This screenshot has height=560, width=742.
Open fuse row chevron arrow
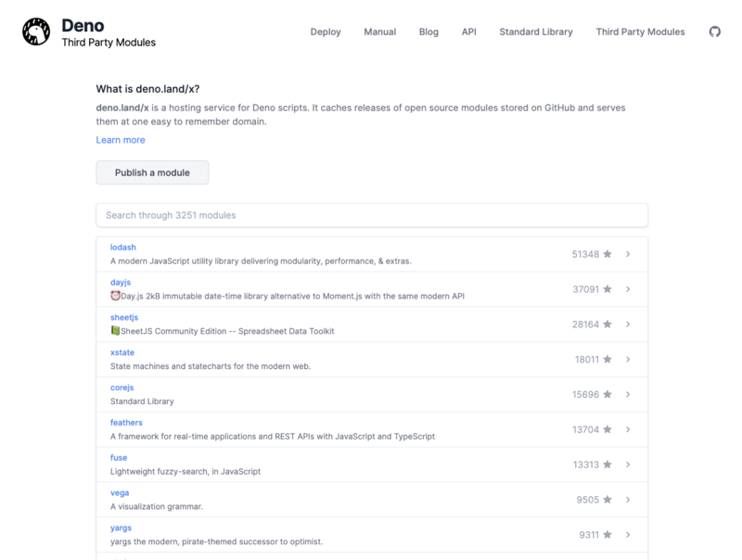tap(628, 465)
